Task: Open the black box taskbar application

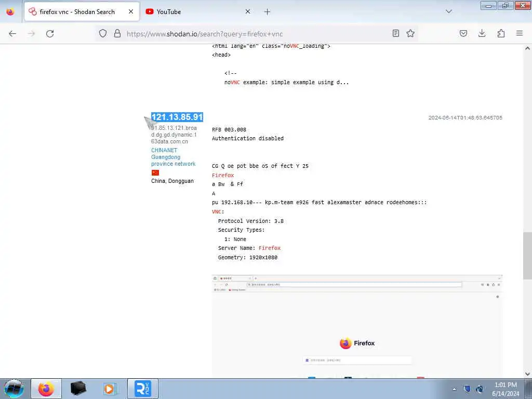Action: (x=78, y=389)
